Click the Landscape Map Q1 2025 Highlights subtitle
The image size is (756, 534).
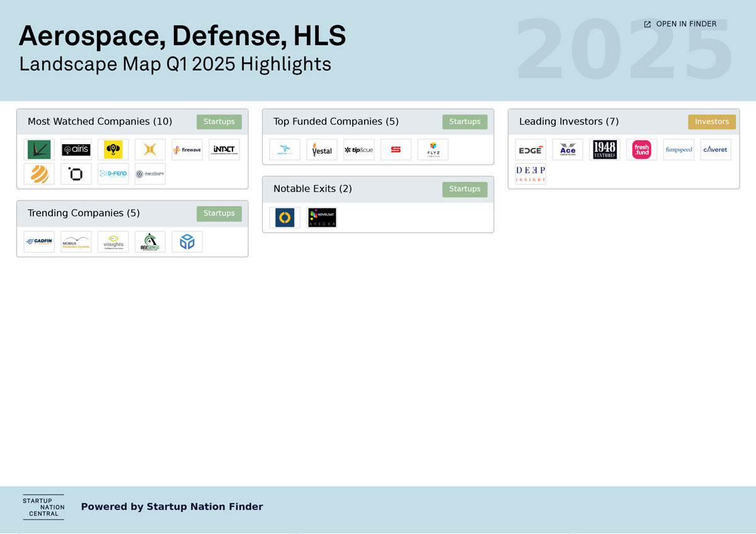pos(175,64)
